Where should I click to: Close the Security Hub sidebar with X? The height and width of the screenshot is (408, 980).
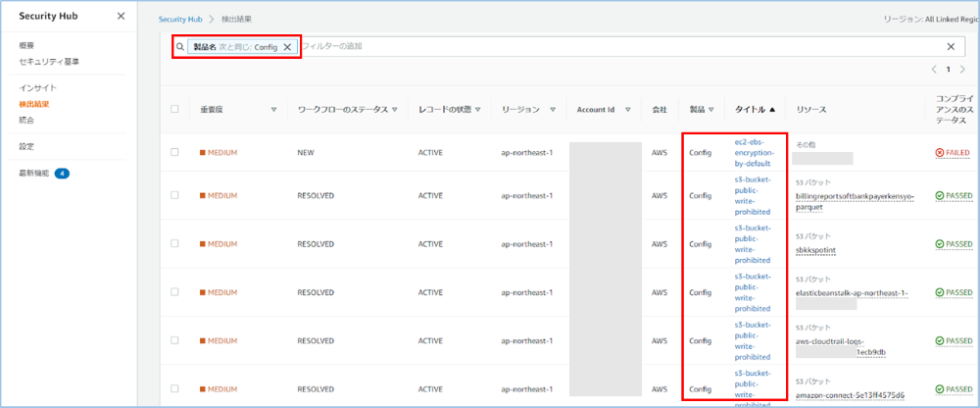(121, 17)
